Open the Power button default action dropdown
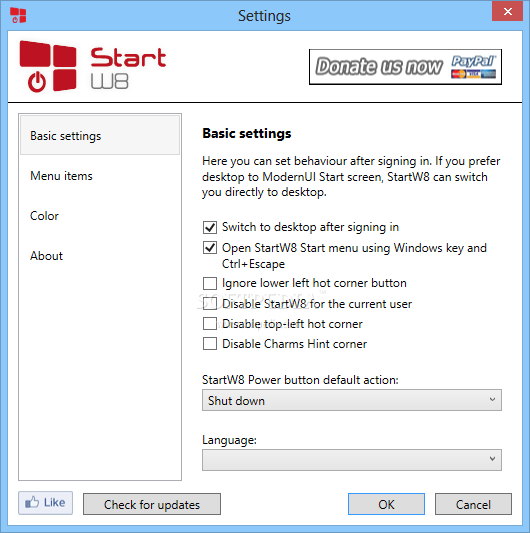Viewport: 530px width, 533px height. [x=352, y=400]
